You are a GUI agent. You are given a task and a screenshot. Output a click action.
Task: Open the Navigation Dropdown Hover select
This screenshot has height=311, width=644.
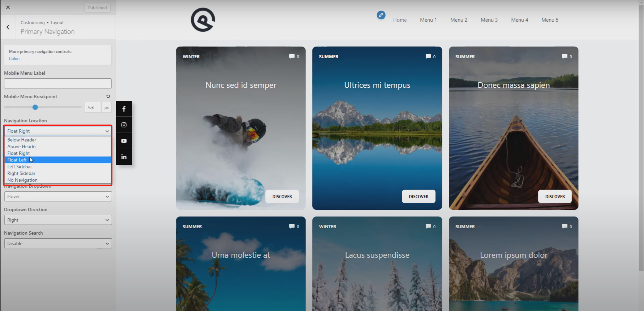(58, 196)
